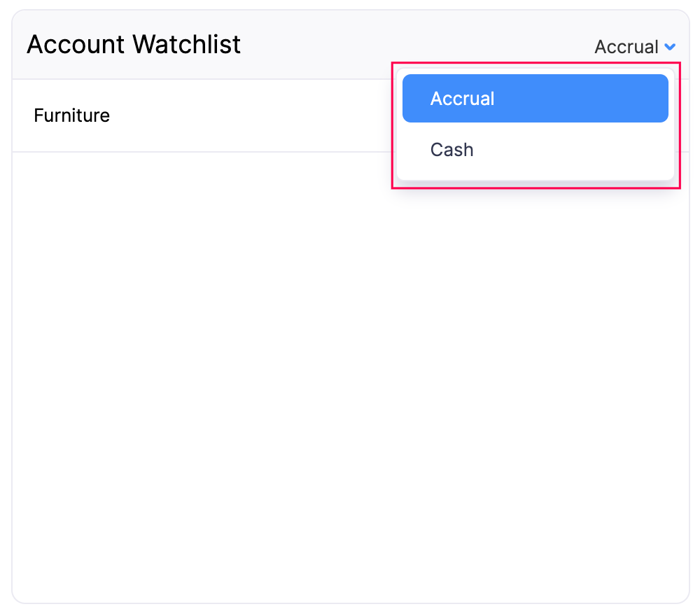This screenshot has width=700, height=609.
Task: Click inside the highlighted dropdown panel
Action: (535, 125)
